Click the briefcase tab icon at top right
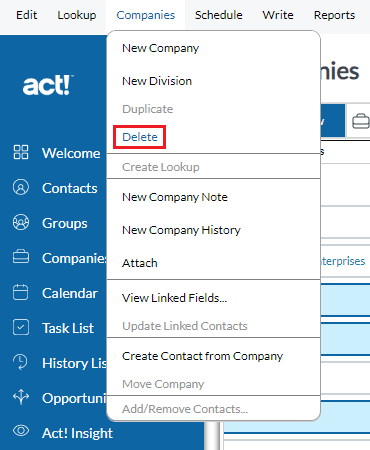Image resolution: width=370 pixels, height=450 pixels. 360,121
